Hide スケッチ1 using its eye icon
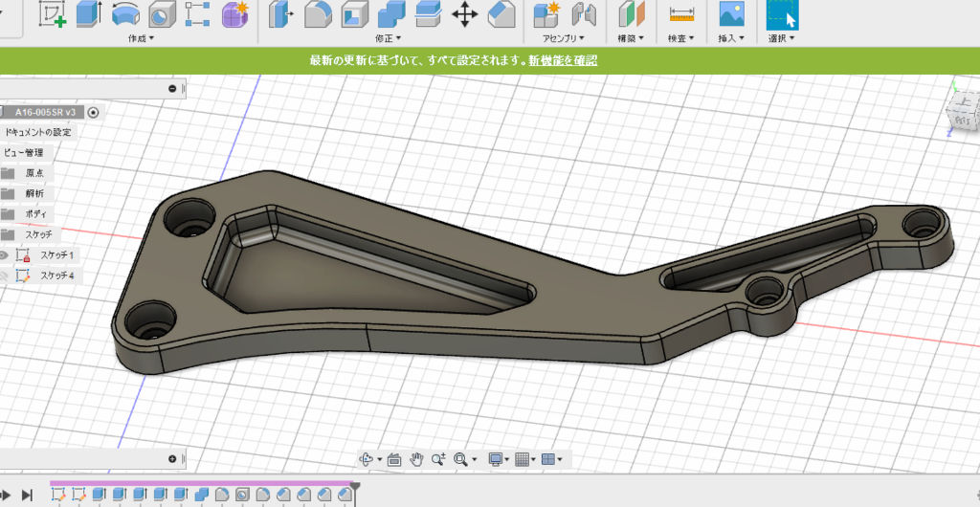The width and height of the screenshot is (980, 507). coord(5,255)
